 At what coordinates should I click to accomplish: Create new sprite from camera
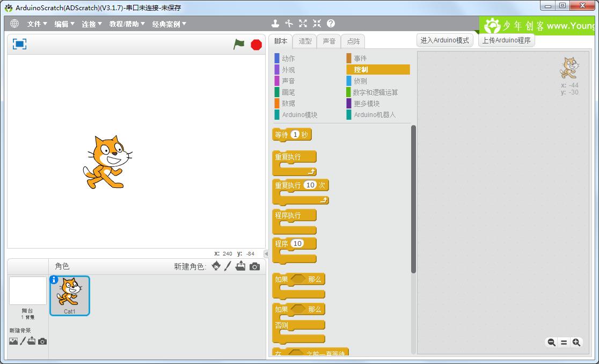click(254, 266)
